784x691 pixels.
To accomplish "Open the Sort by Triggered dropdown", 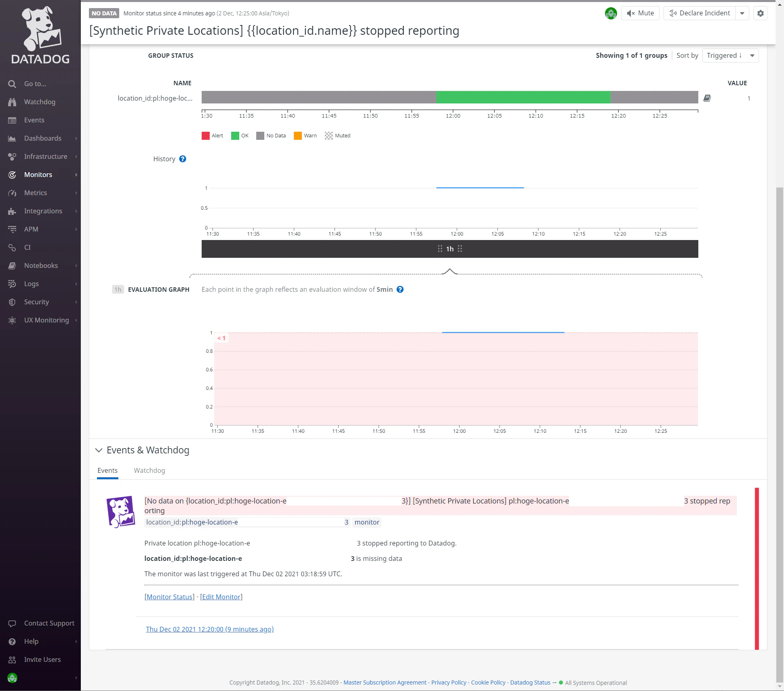I will [730, 56].
